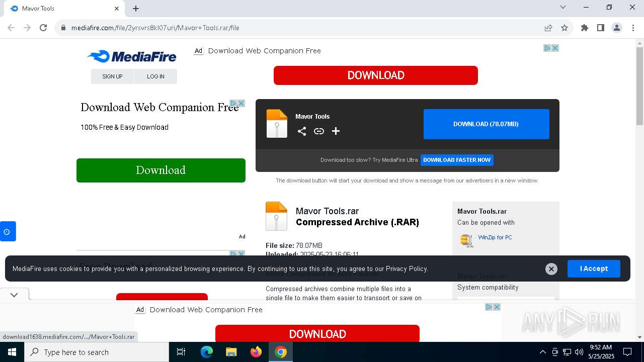Dismiss the cookie notice with the X icon

coord(551,269)
